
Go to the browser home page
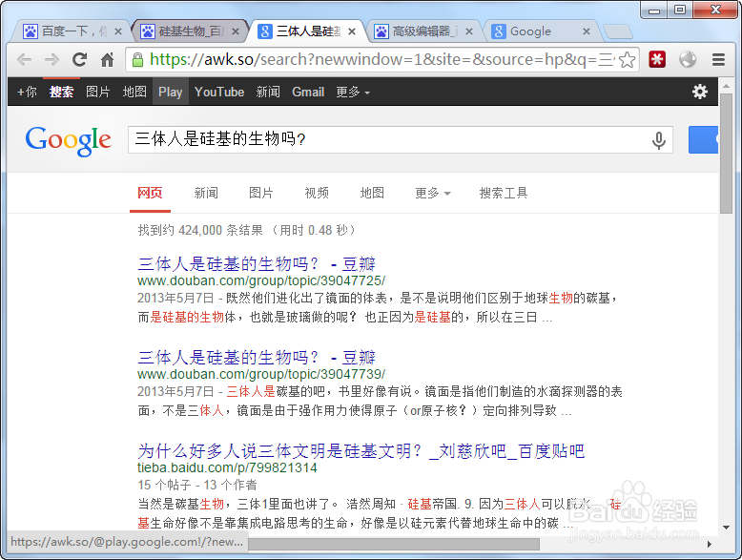(108, 60)
